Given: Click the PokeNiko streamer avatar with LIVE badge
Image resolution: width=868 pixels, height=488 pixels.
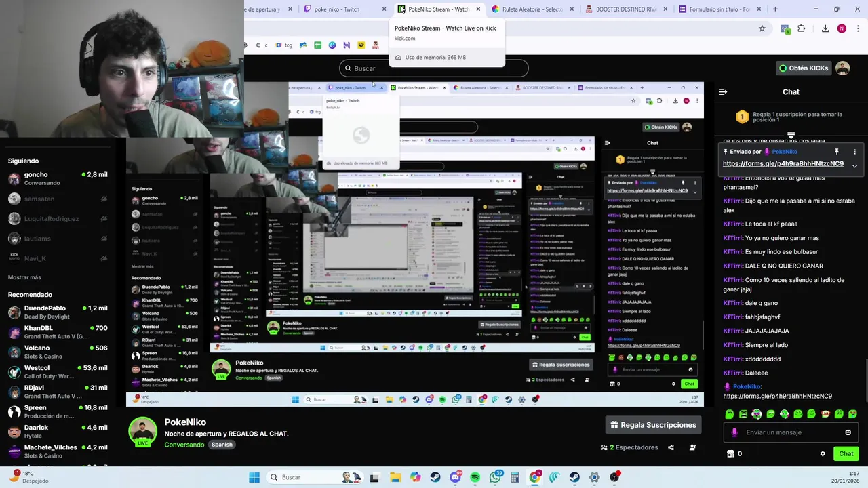Looking at the screenshot, I should pyautogui.click(x=142, y=432).
